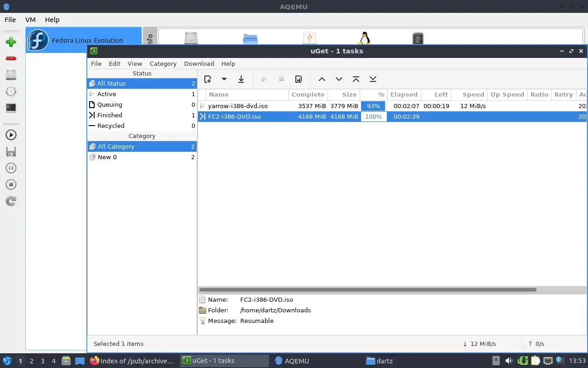Click the uGet pause toolbar icon
The image size is (588, 368).
tap(282, 79)
